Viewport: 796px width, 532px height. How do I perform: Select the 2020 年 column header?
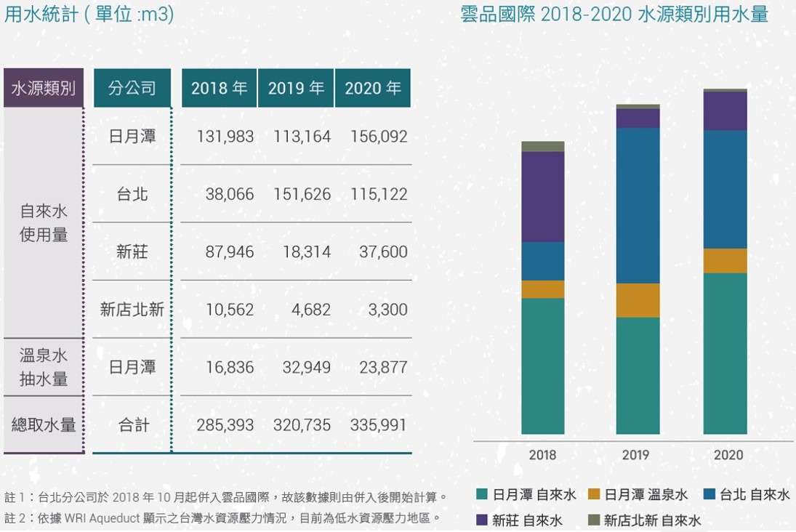[373, 88]
